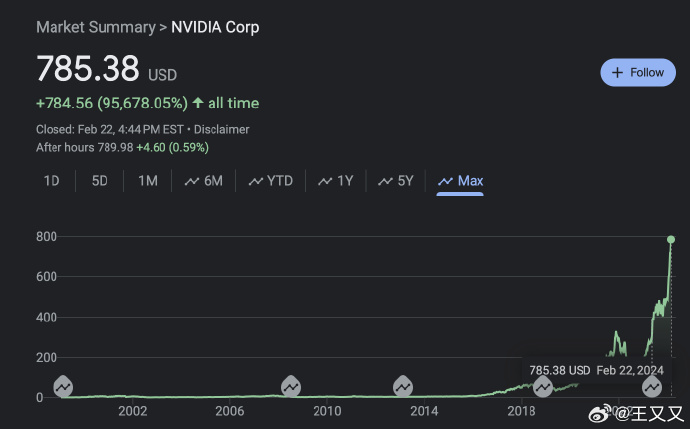Open the 5Y chart range
Viewport: 690px width, 429px height.
[x=396, y=181]
